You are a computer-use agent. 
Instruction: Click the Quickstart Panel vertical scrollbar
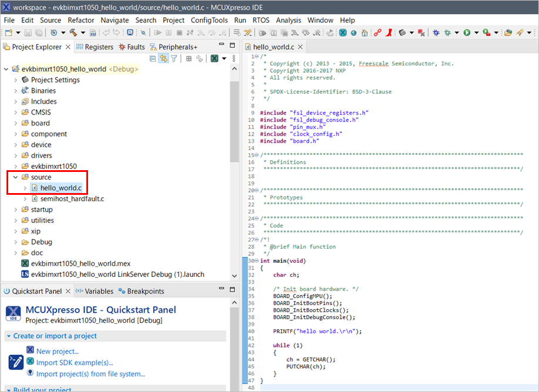234,349
